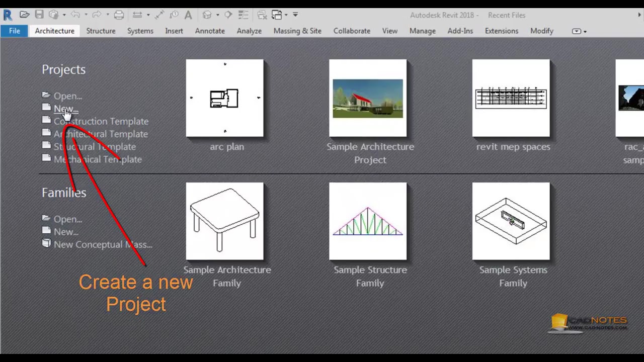This screenshot has height=362, width=644.
Task: Switch to the Extensions ribbon tab
Action: coord(502,31)
